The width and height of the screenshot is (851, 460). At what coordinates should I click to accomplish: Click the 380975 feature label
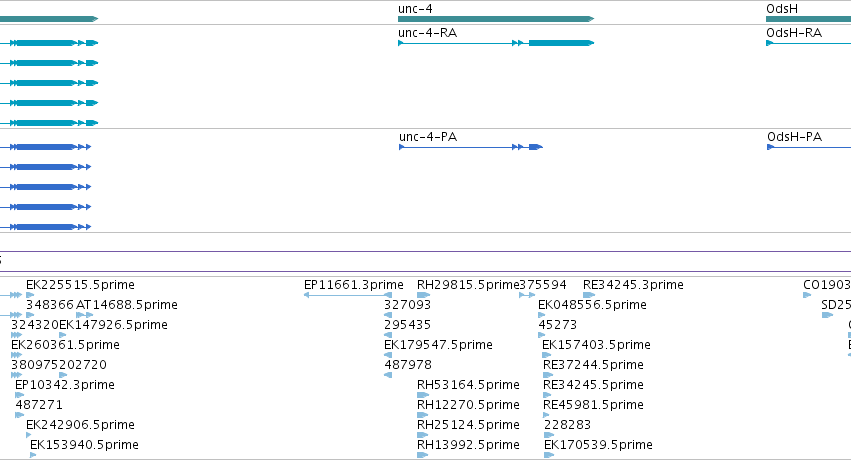(35, 365)
